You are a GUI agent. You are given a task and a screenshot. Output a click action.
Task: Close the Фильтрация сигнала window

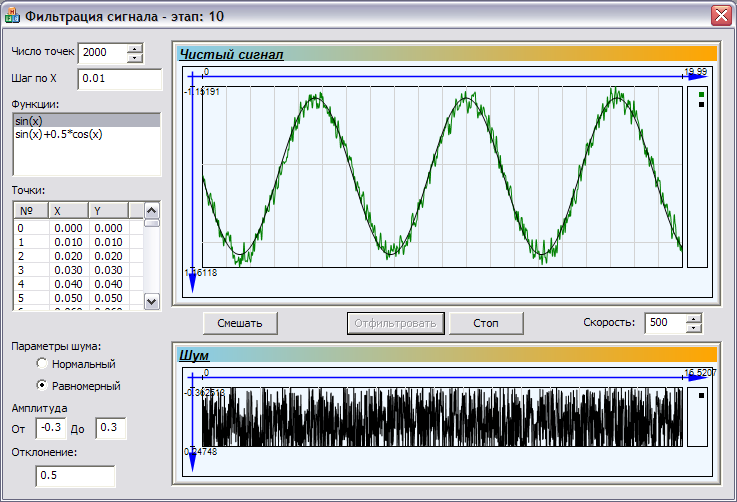click(721, 16)
